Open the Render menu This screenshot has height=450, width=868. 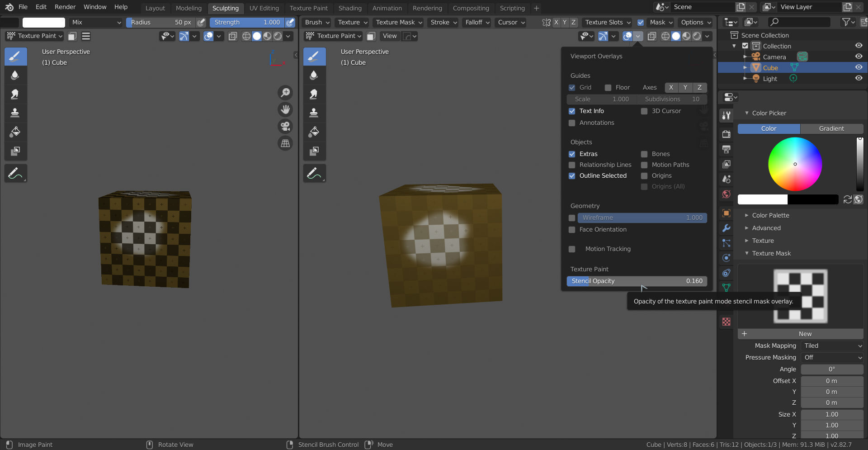[65, 7]
